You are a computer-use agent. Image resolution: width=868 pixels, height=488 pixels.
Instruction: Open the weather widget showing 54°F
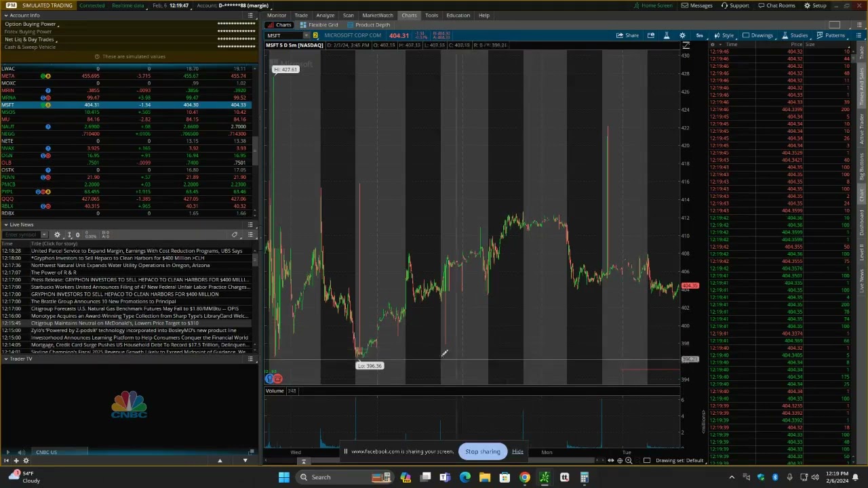24,476
